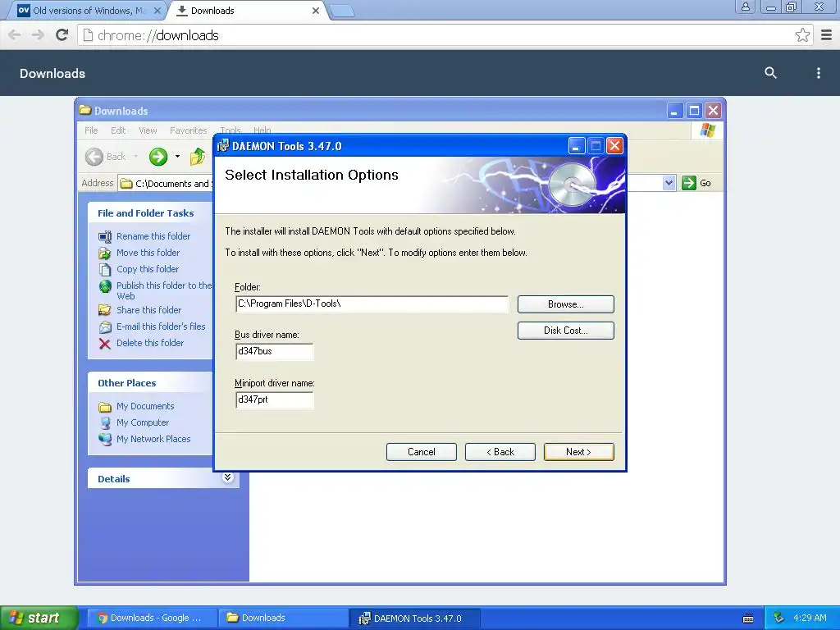The image size is (840, 630).
Task: Open the Favorites menu in Explorer
Action: pyautogui.click(x=188, y=130)
